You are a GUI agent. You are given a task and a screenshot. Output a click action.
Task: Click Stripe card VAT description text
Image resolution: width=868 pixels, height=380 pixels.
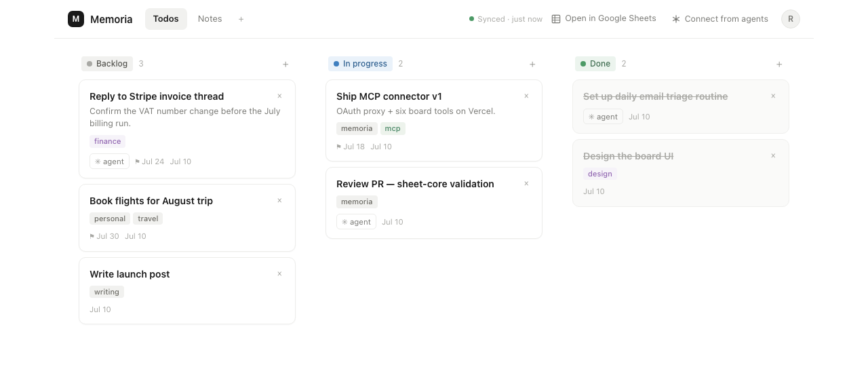tap(185, 117)
